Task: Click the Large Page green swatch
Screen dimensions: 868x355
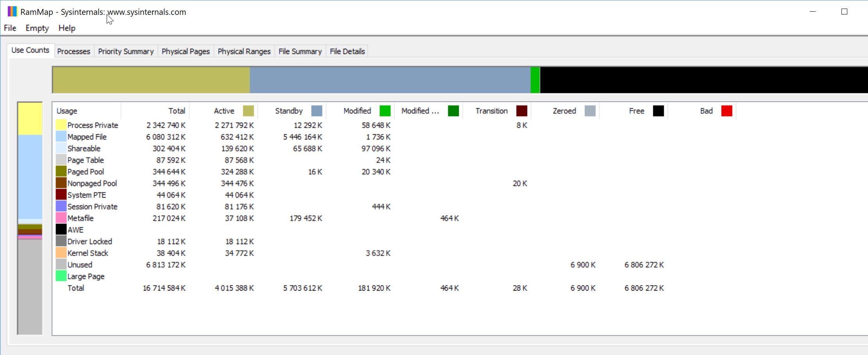Action: click(x=61, y=276)
